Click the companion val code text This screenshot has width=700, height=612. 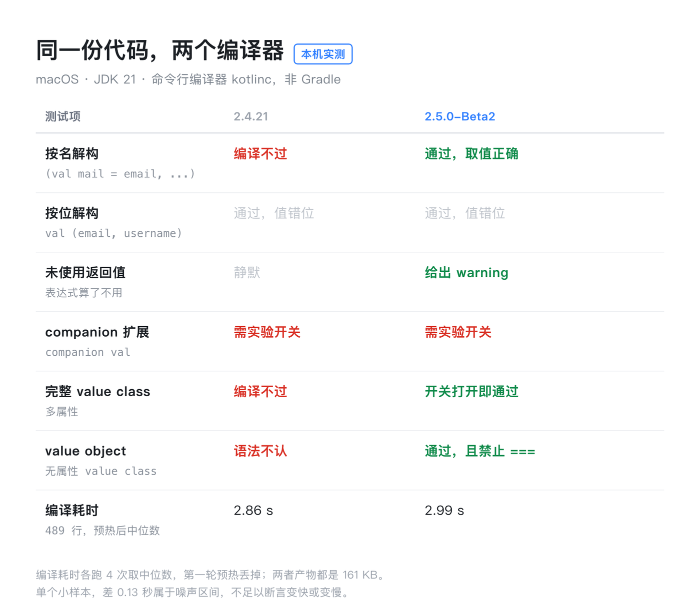click(x=88, y=352)
